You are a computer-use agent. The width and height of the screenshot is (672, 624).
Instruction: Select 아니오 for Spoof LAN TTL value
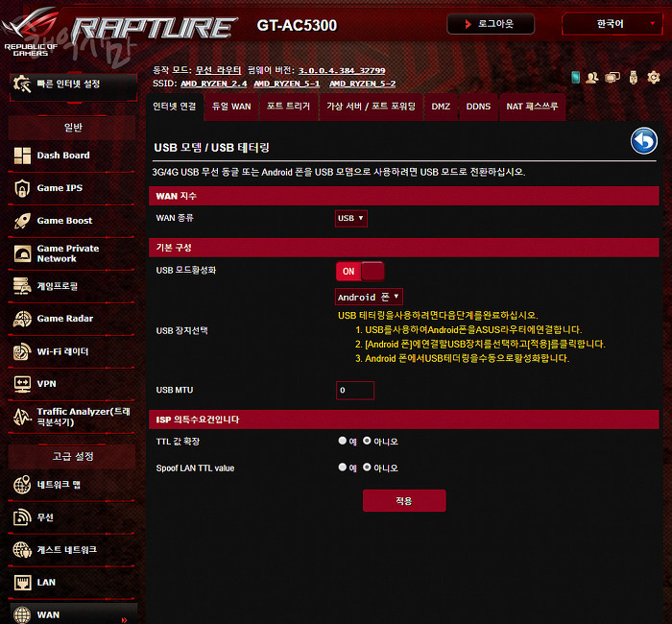[x=367, y=468]
